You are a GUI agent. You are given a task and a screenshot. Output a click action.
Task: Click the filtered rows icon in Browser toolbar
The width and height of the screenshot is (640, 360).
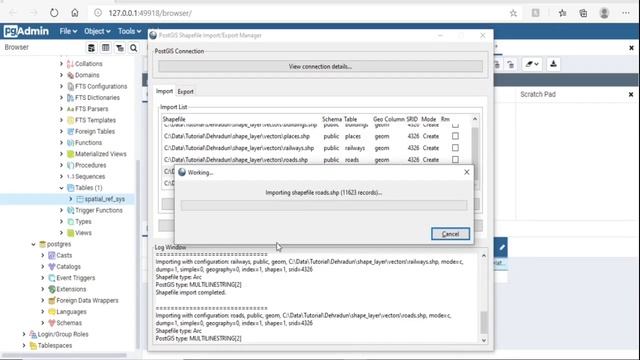(120, 48)
